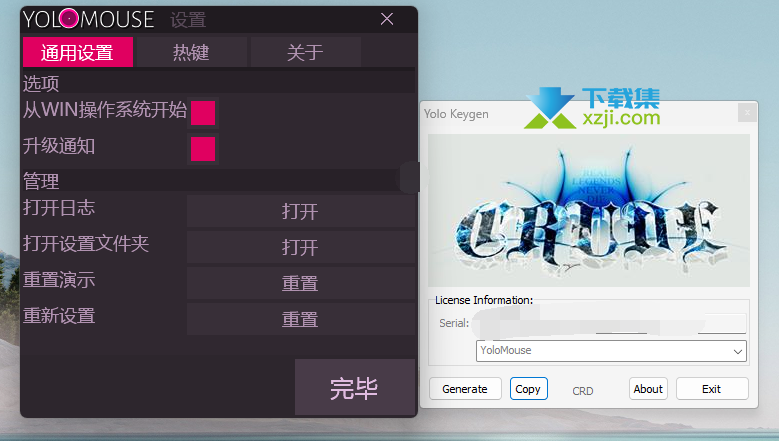The width and height of the screenshot is (779, 441).
Task: Close the Yolo Keygen window
Action: point(747,113)
